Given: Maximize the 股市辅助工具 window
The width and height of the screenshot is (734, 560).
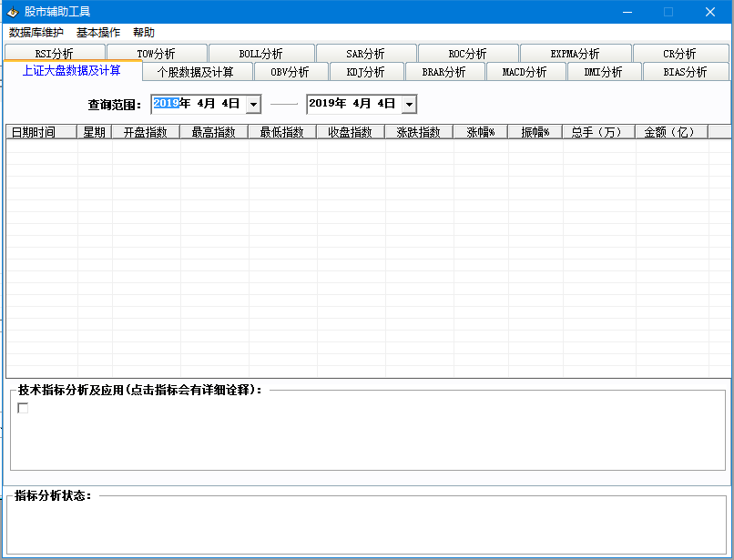Looking at the screenshot, I should point(668,12).
